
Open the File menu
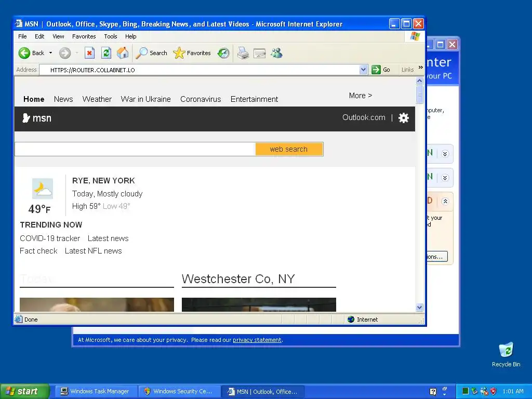click(22, 36)
